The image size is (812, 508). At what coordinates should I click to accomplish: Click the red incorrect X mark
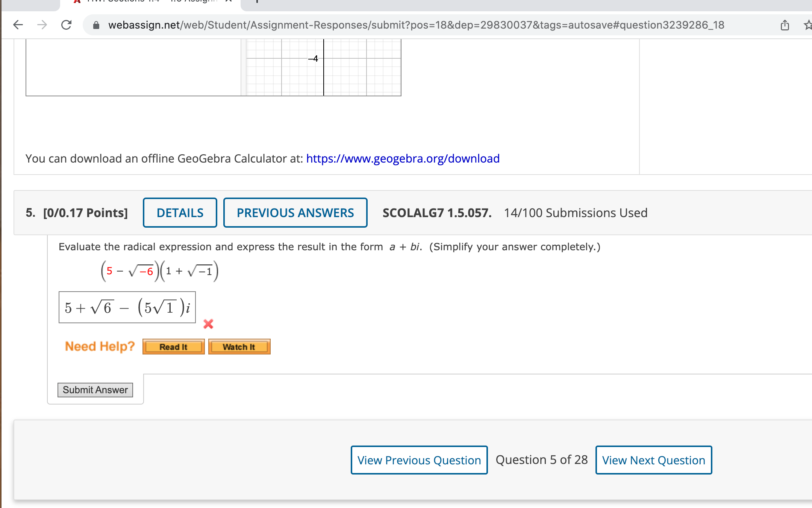[x=208, y=324]
